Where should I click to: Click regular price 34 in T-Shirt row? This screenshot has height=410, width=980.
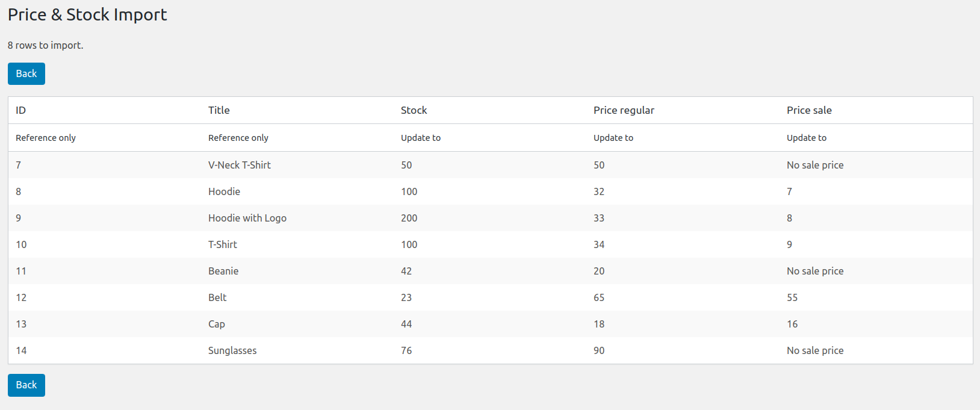(x=599, y=244)
